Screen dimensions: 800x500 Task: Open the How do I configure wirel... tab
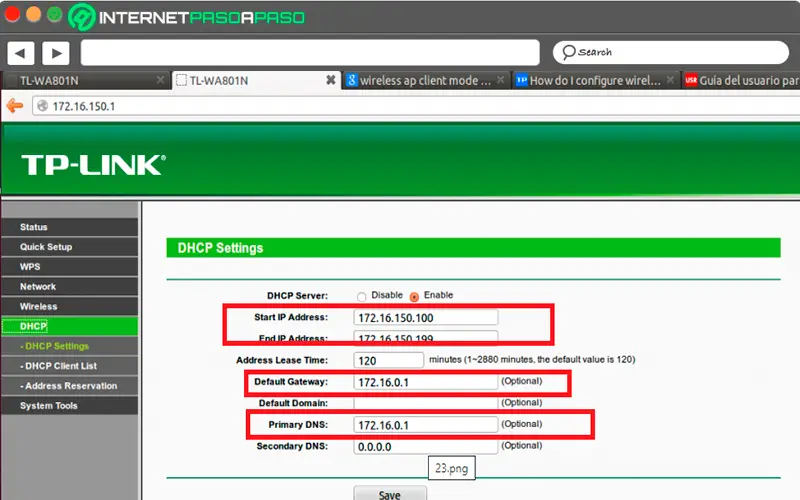595,81
